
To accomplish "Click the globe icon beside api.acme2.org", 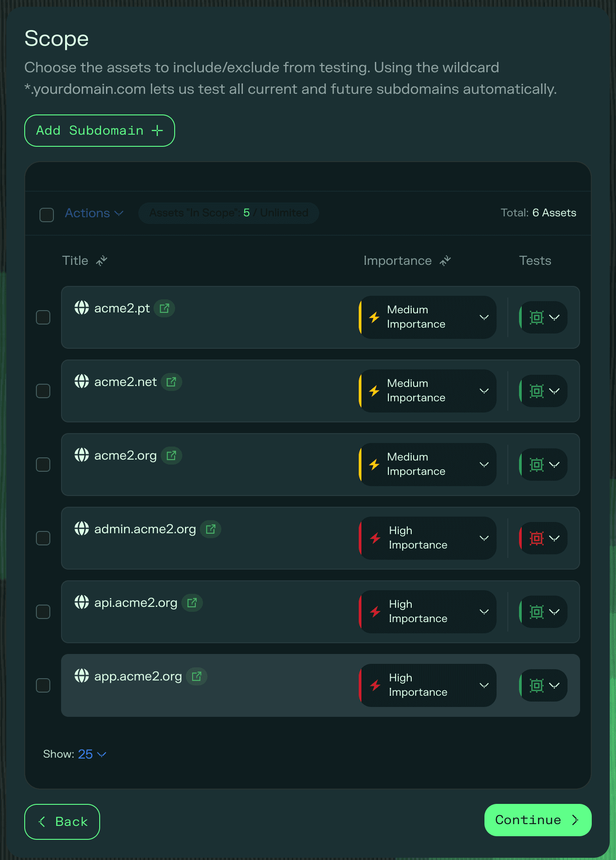I will coord(82,602).
